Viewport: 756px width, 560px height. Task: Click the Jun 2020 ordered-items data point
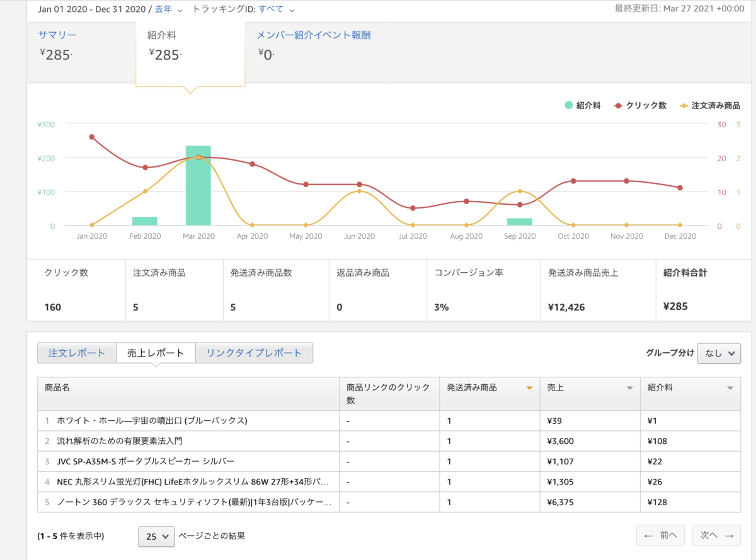[359, 191]
